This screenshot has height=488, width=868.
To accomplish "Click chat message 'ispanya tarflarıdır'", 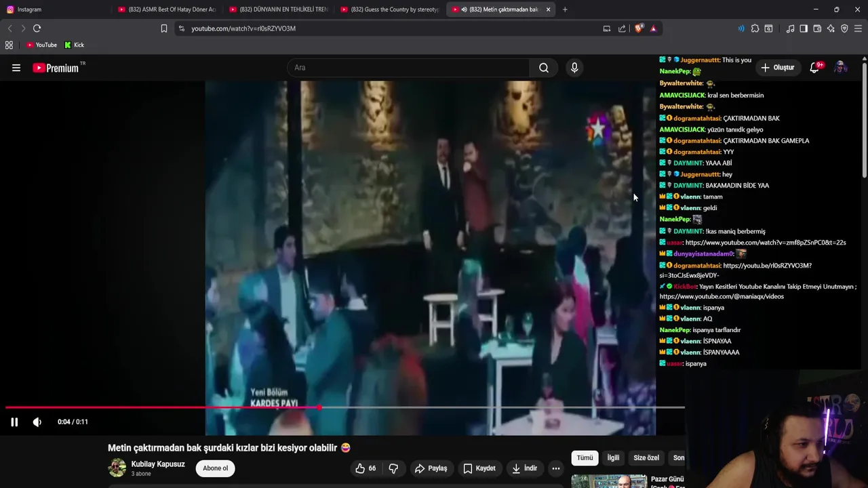I will click(x=716, y=330).
